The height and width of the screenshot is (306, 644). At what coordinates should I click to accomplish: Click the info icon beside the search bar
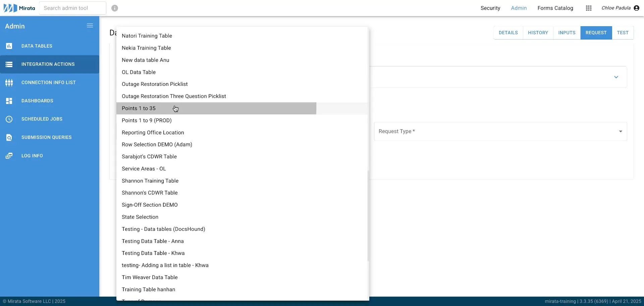click(x=115, y=8)
